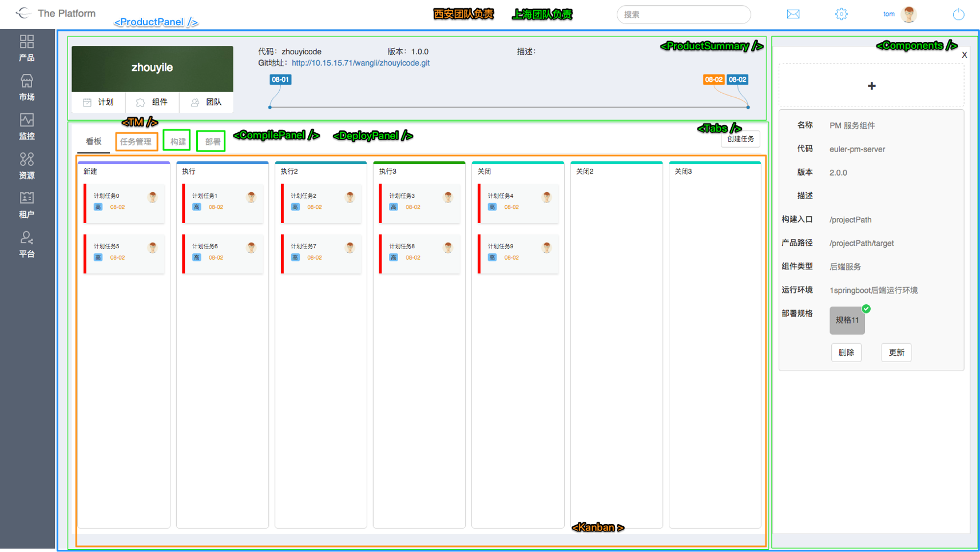Click the mail envelope icon

[793, 14]
